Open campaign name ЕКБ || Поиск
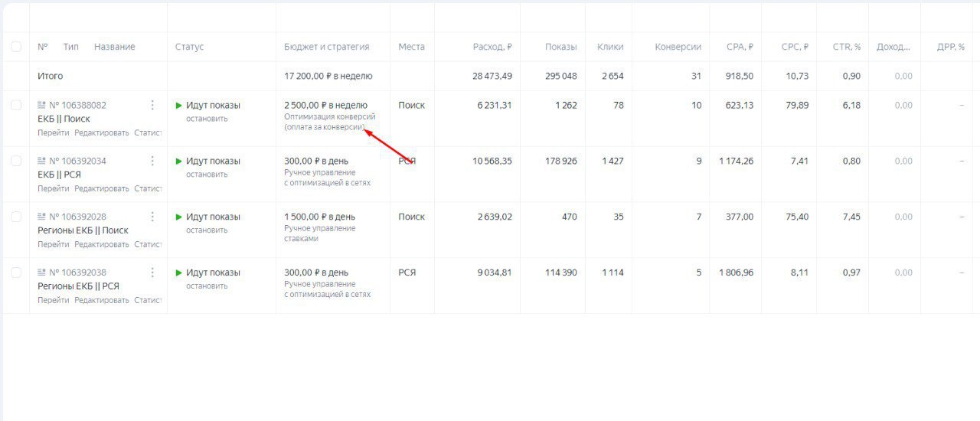 coord(64,119)
